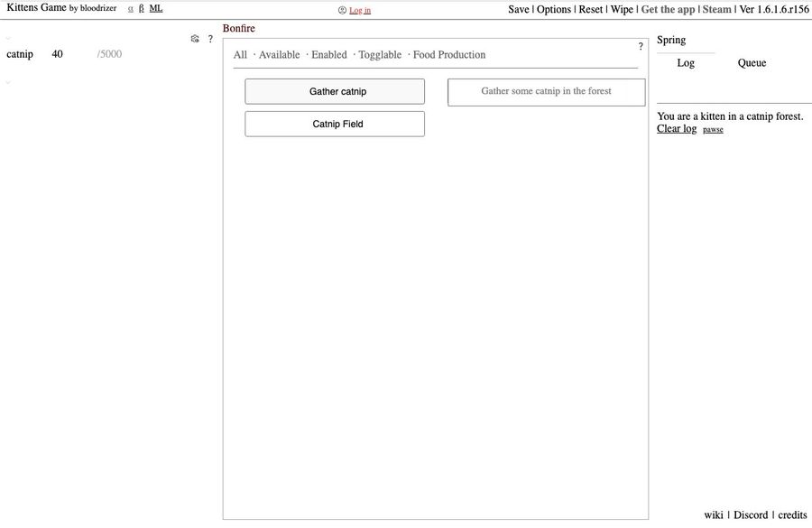This screenshot has width=812, height=528.
Task: Filter buildings by Togglable
Action: [380, 55]
